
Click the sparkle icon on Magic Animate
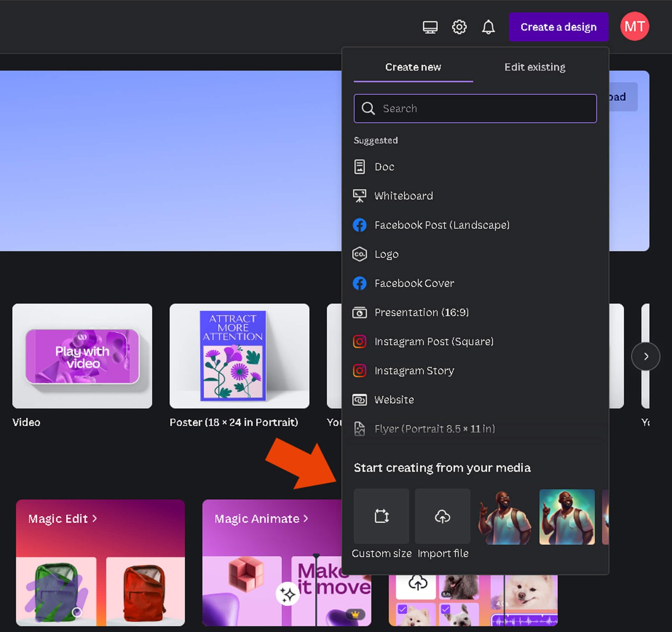coord(287,594)
